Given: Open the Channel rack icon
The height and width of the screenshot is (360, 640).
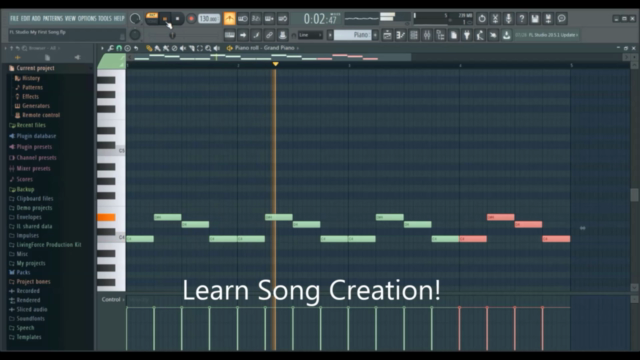Looking at the screenshot, I should pos(413,35).
